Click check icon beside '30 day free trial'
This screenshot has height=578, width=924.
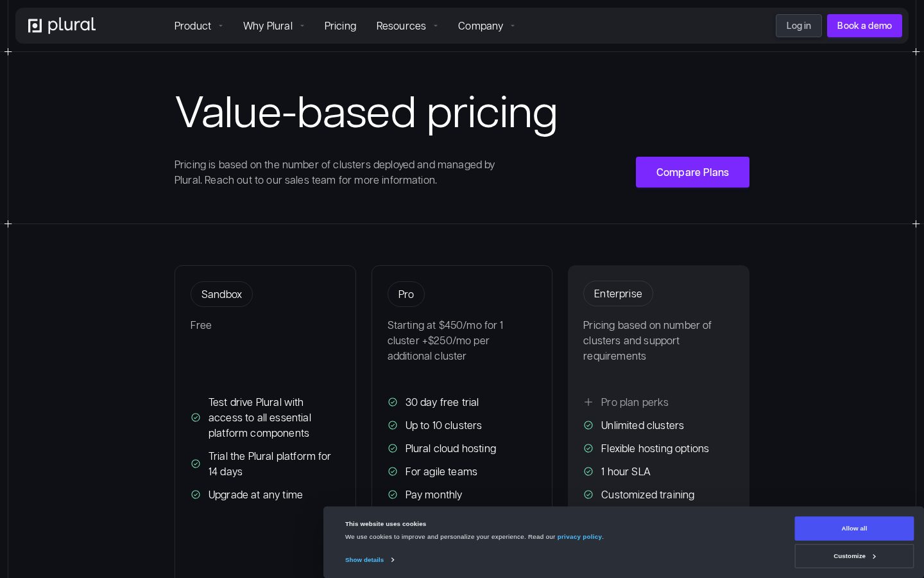click(x=393, y=402)
